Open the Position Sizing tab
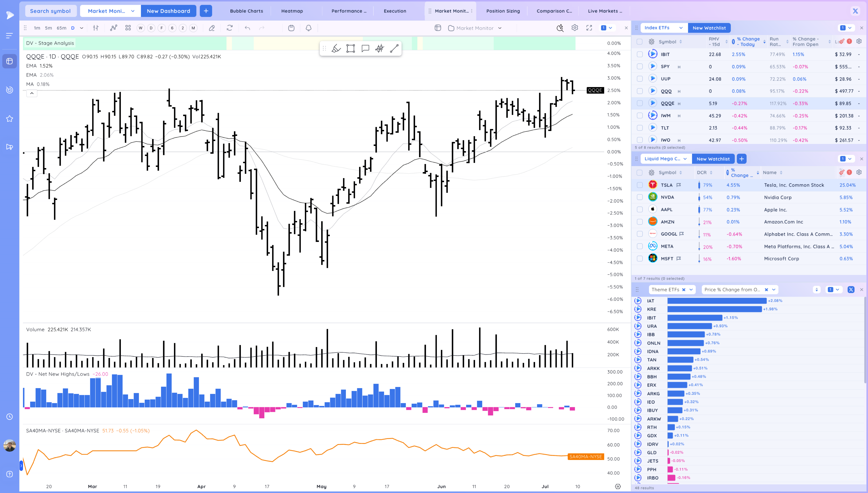868x493 pixels. click(x=503, y=11)
